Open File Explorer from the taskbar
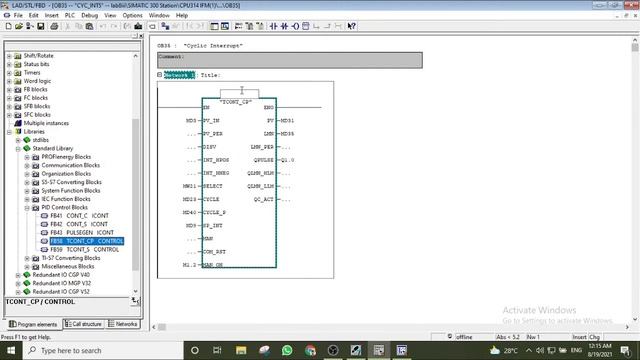The width and height of the screenshot is (640, 360). pos(241,350)
